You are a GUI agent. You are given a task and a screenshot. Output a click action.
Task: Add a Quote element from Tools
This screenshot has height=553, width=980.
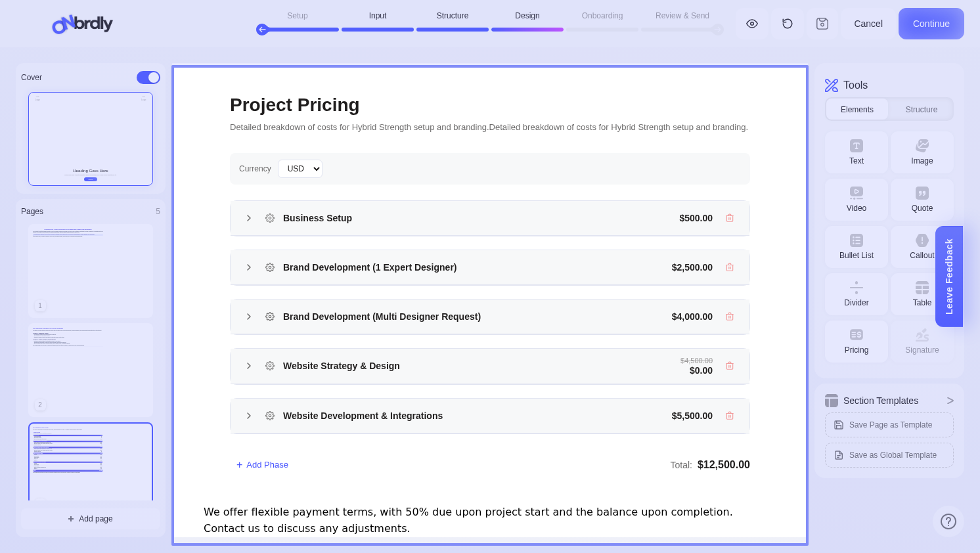(922, 200)
